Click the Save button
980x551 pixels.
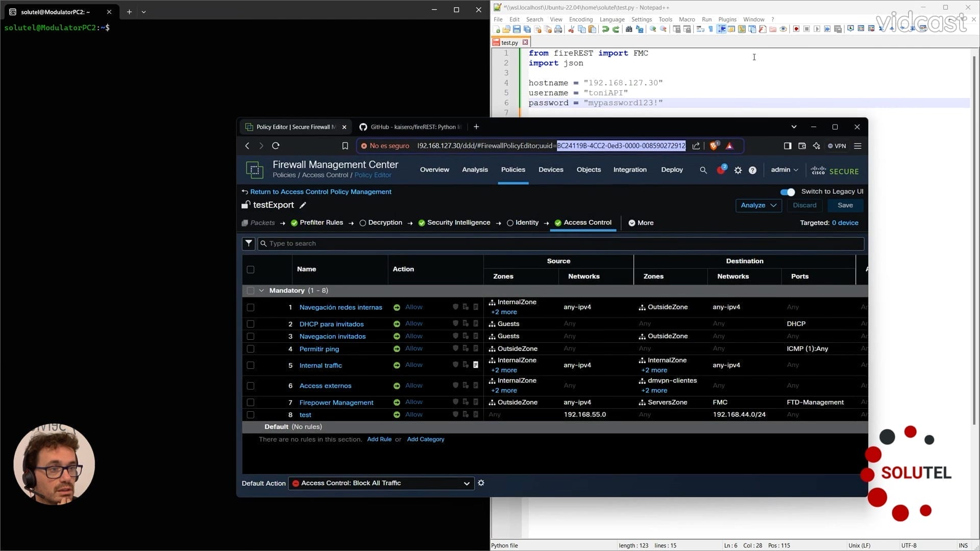[x=845, y=205]
